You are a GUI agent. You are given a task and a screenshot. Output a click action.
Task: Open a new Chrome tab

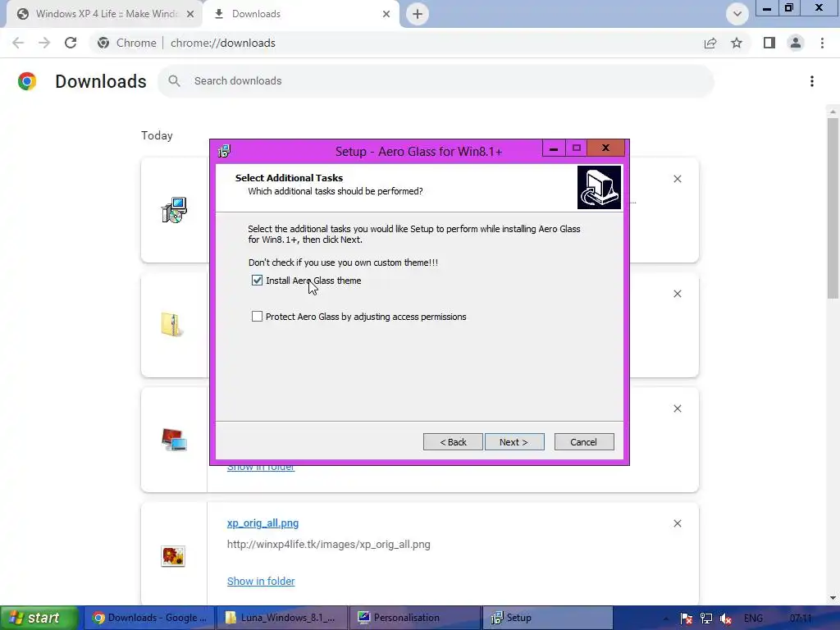tap(418, 14)
